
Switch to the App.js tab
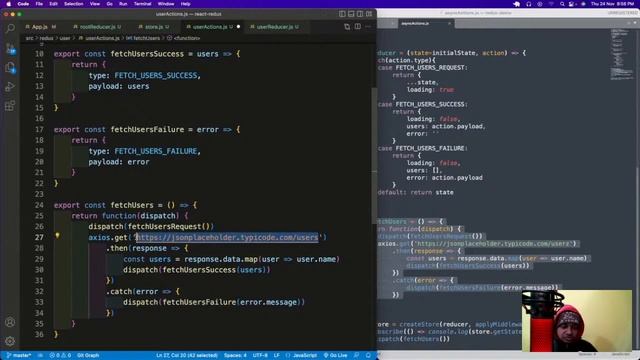pyautogui.click(x=40, y=27)
